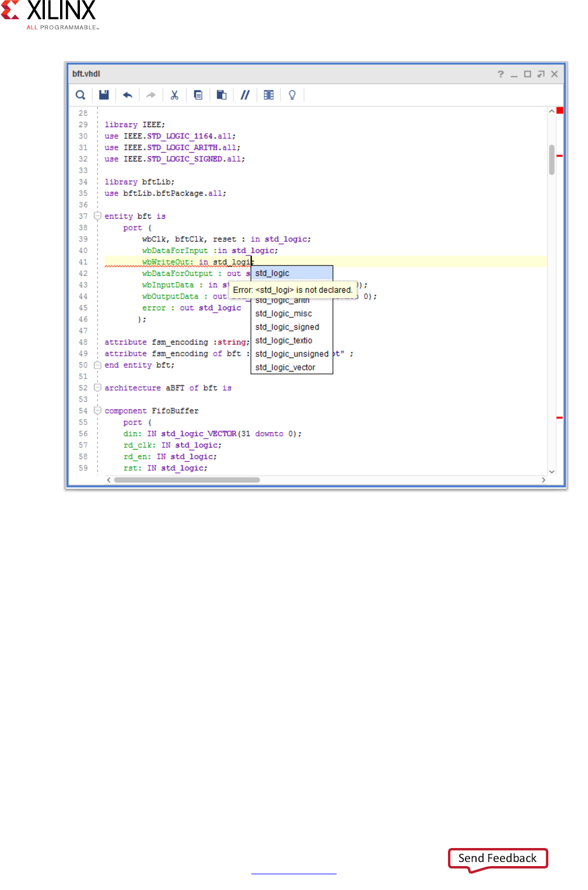Click 'din: IN std_logic_VECTOR' line

pos(212,434)
